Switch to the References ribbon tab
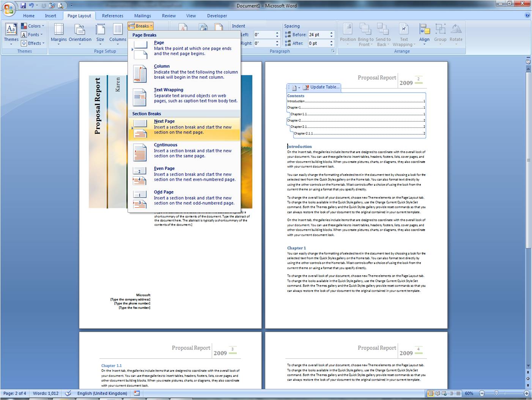532x400 pixels. point(112,16)
